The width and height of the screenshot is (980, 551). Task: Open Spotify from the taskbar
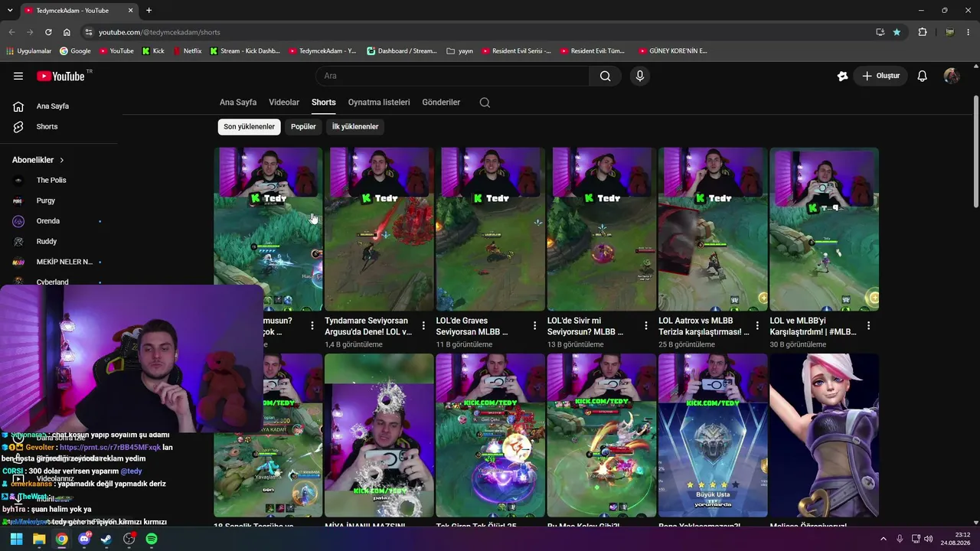152,539
